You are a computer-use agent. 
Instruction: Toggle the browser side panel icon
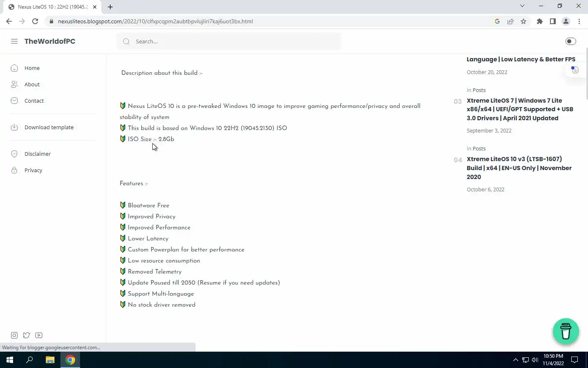(x=553, y=21)
